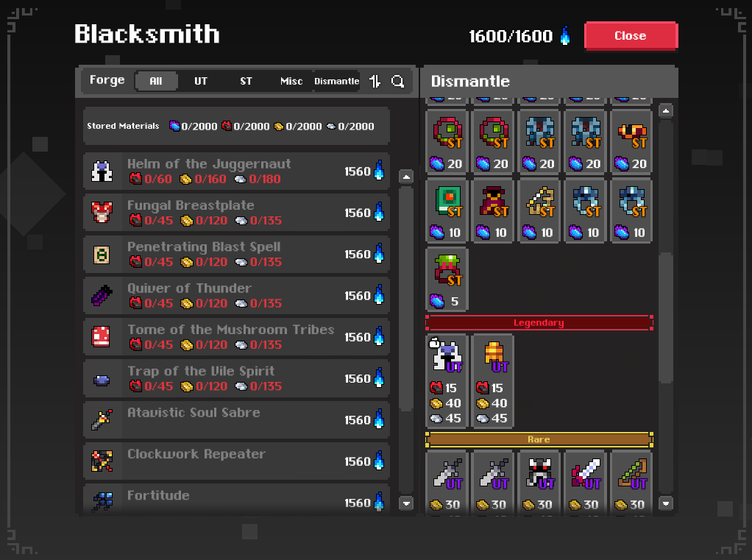
Task: Switch to the UT forge tab
Action: (200, 81)
